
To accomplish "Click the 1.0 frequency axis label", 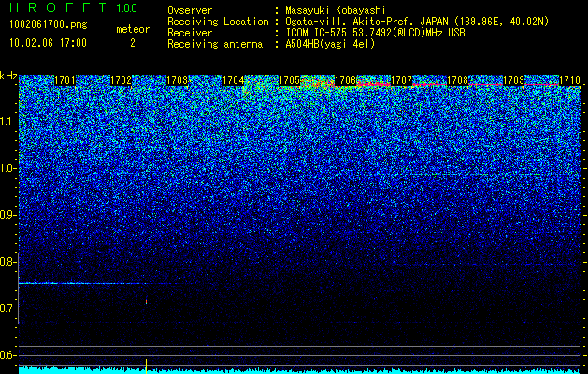I will tap(8, 169).
